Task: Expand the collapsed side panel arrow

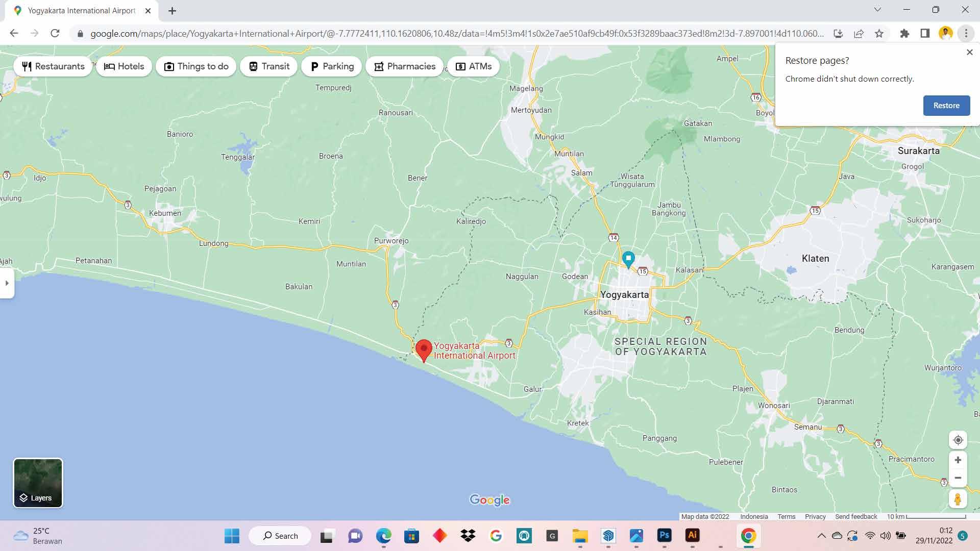Action: click(7, 283)
